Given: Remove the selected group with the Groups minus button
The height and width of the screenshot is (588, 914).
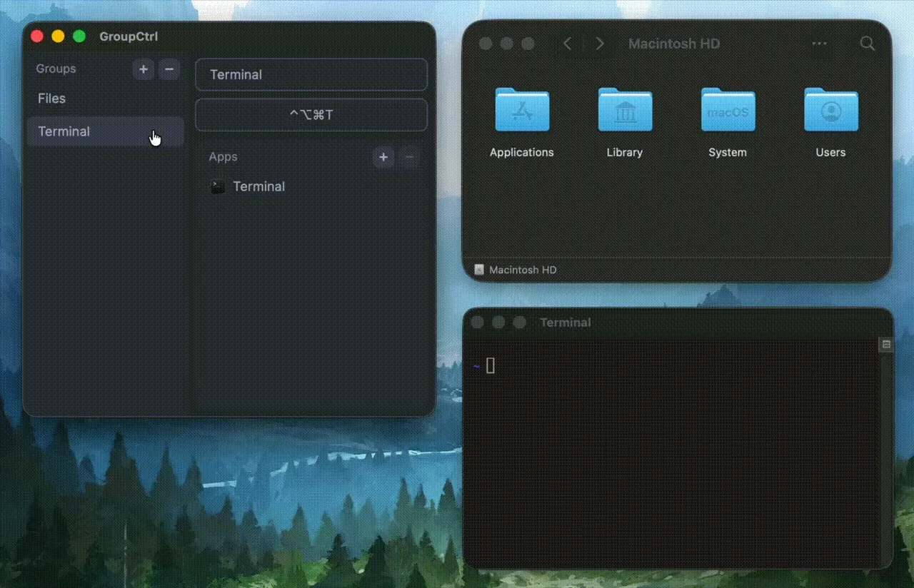Looking at the screenshot, I should click(169, 69).
